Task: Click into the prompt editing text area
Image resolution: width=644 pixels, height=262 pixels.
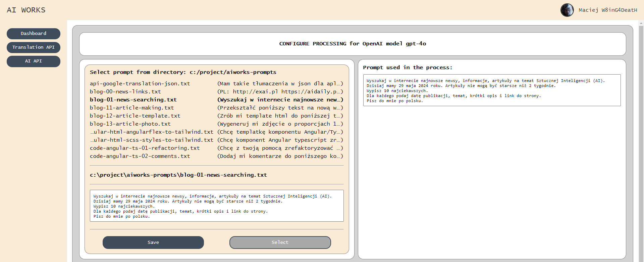Action: [217, 206]
